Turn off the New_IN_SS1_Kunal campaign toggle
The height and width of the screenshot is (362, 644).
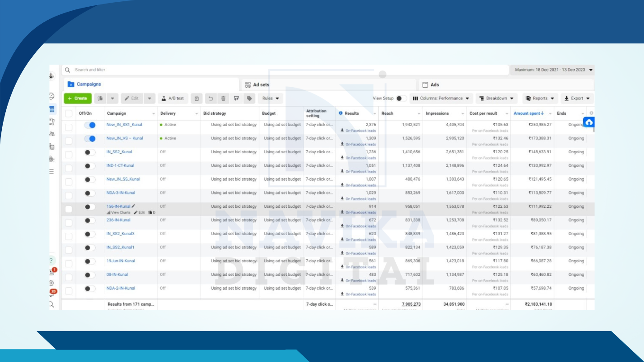90,125
